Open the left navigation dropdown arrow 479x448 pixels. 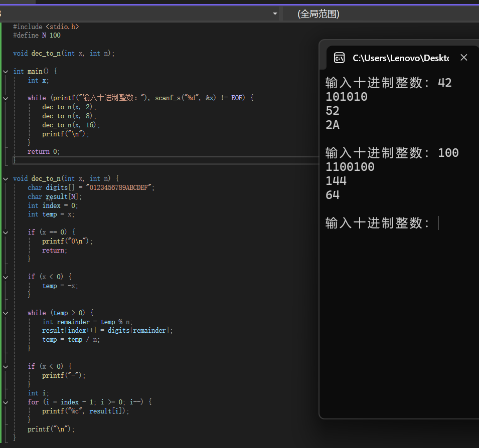275,14
